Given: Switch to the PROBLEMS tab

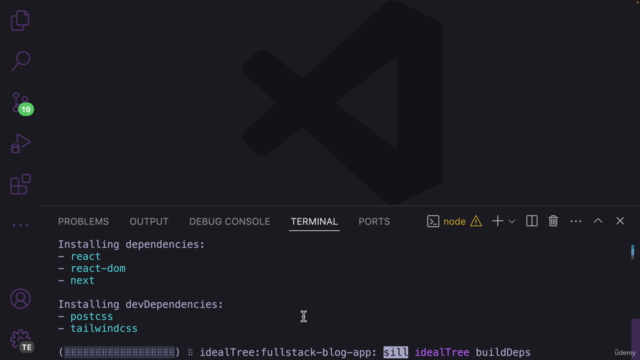Looking at the screenshot, I should [x=83, y=222].
